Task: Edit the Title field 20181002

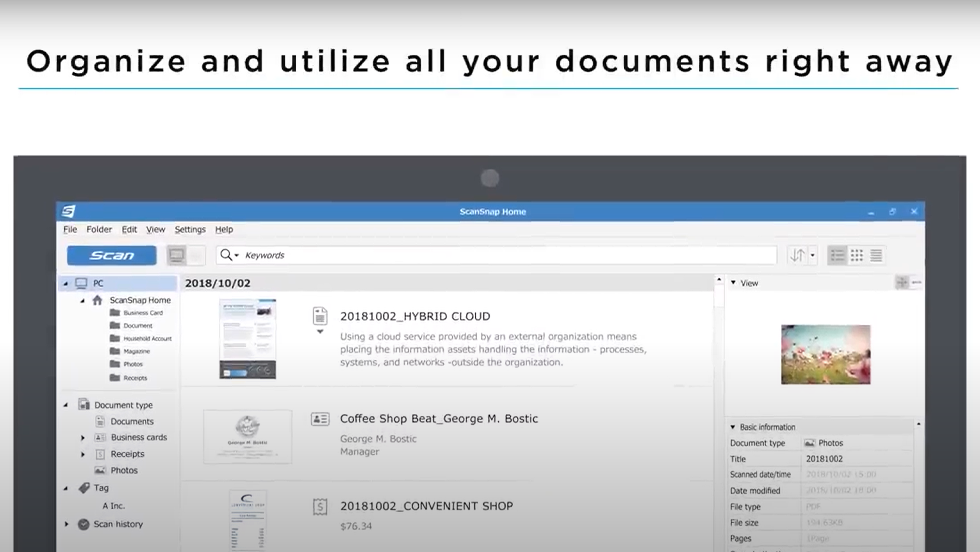Action: coord(857,459)
